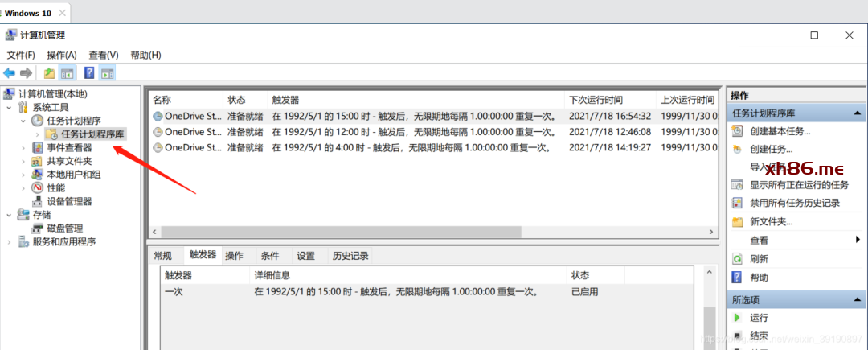Expand the 事件查看器 tree node
This screenshot has height=350, width=868.
23,148
